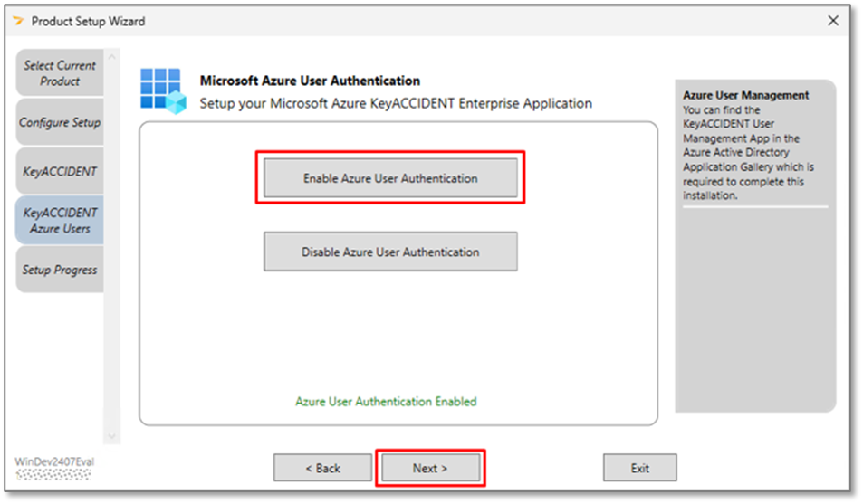863x504 pixels.
Task: Select the KeyACCIDENT Azure Users tab
Action: [x=60, y=221]
